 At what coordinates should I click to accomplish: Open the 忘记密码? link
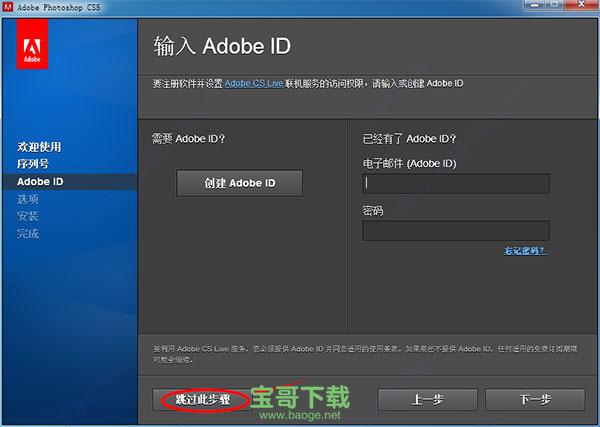525,251
